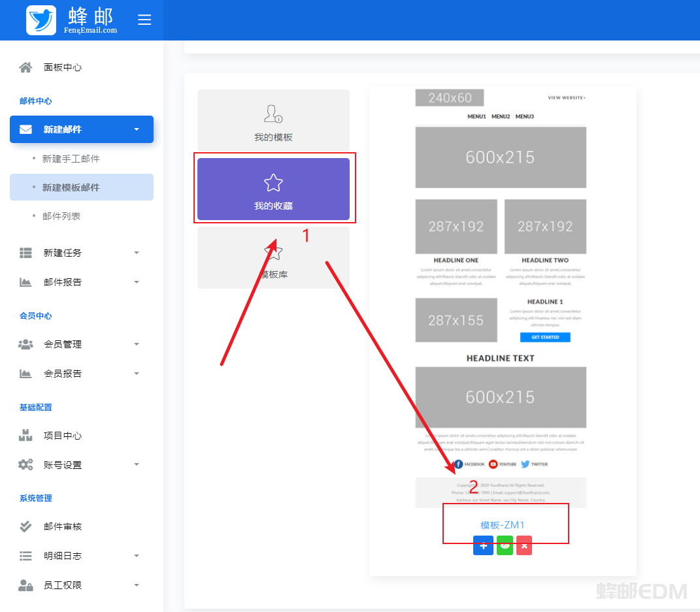Toggle the hamburger sidebar menu
Screen dimensions: 700x612
(x=144, y=20)
